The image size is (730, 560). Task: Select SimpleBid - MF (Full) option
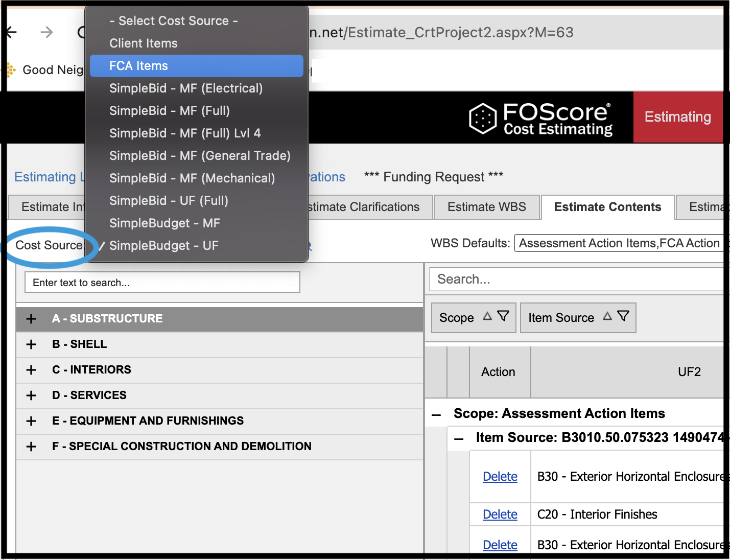[x=197, y=111]
